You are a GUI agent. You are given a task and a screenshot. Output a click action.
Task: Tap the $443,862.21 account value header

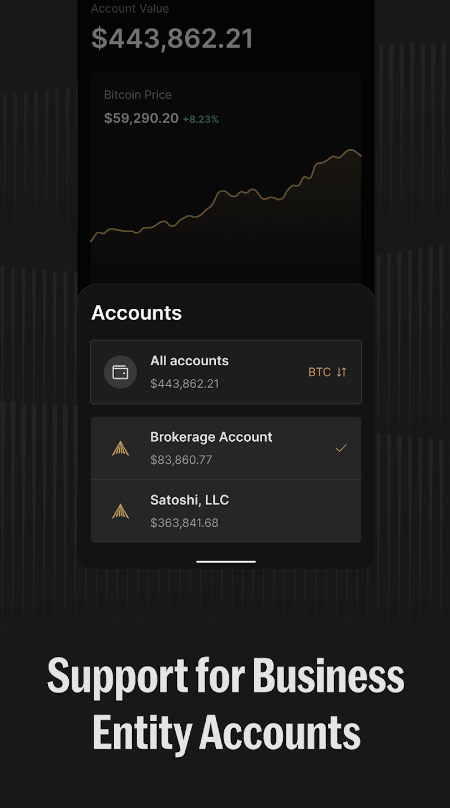click(172, 39)
